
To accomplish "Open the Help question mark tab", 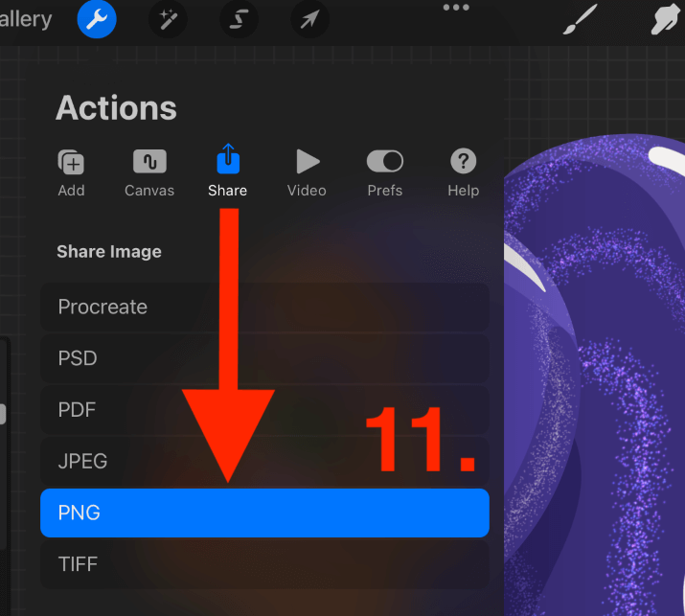I will click(464, 173).
